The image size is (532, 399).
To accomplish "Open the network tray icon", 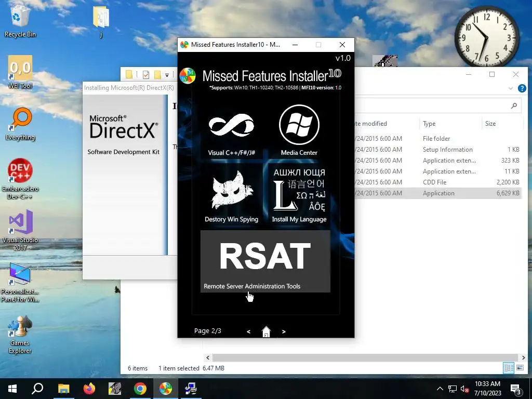I will (453, 389).
